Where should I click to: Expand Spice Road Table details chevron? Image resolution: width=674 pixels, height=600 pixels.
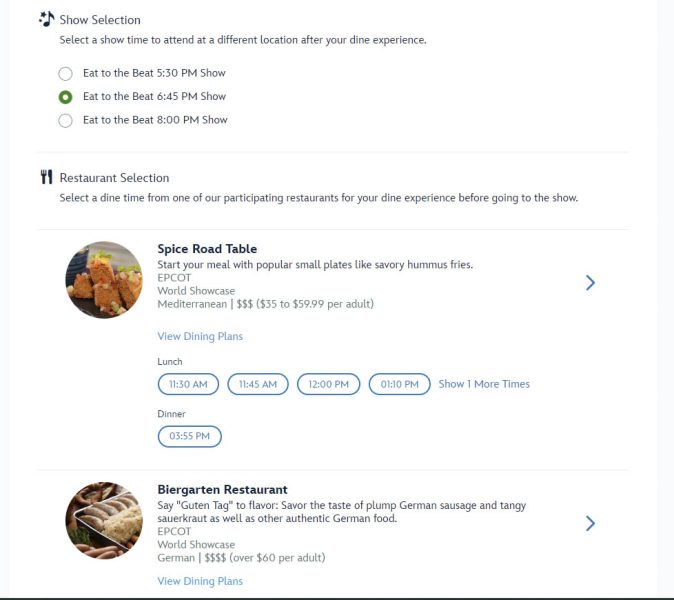click(x=590, y=283)
